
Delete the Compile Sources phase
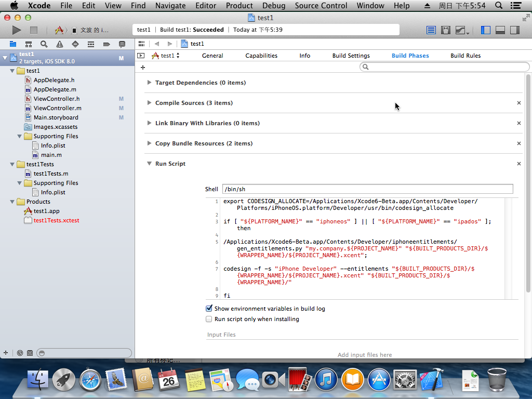point(519,103)
